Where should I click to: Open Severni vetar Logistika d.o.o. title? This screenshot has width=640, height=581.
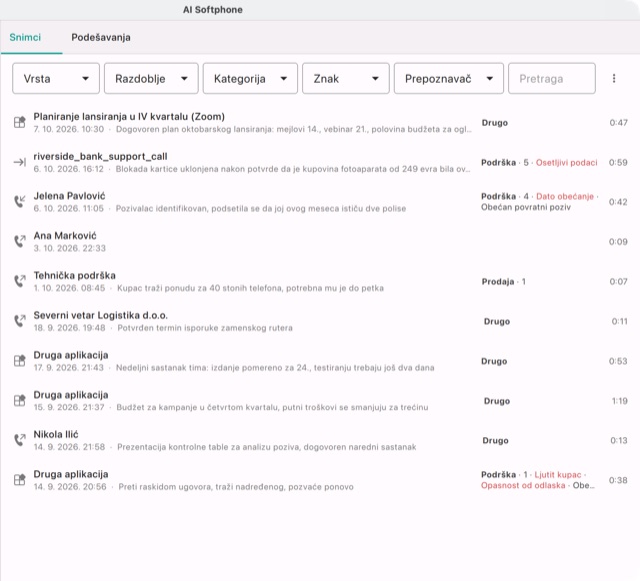100,315
